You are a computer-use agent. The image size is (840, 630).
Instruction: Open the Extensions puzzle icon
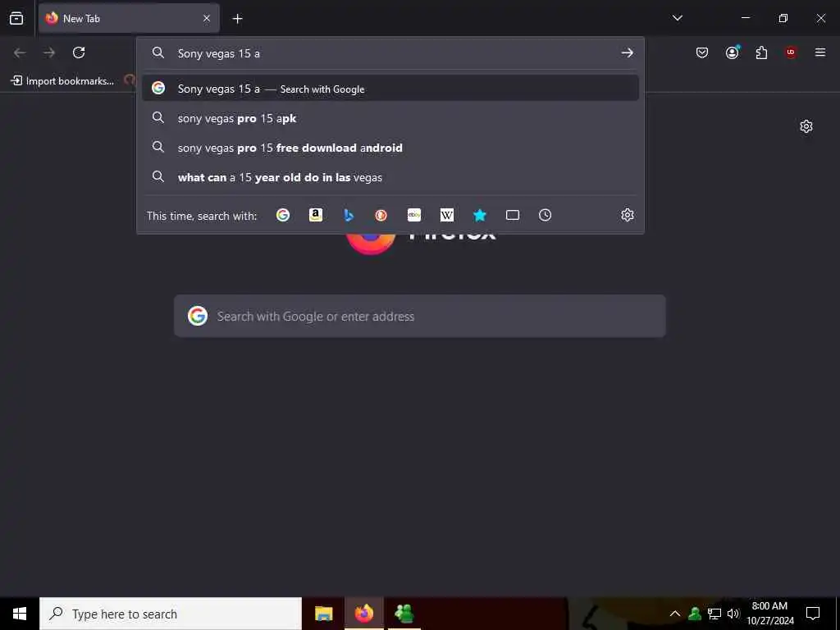pyautogui.click(x=761, y=52)
